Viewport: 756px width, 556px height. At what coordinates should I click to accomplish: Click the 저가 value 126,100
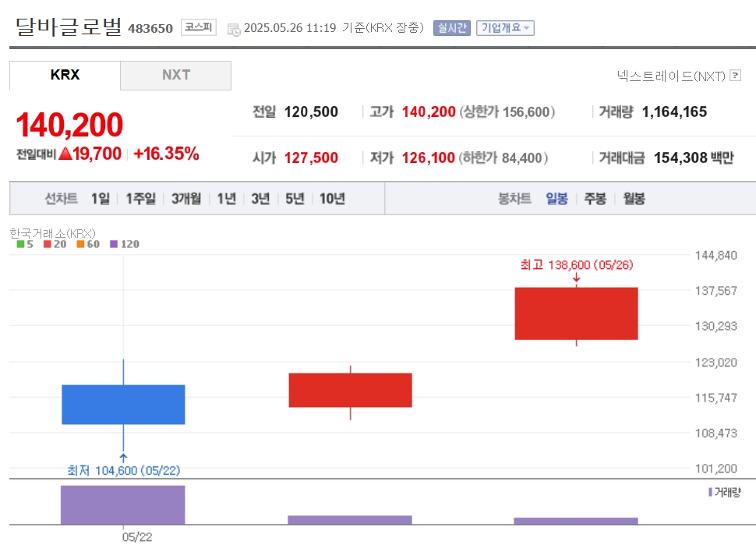[429, 158]
